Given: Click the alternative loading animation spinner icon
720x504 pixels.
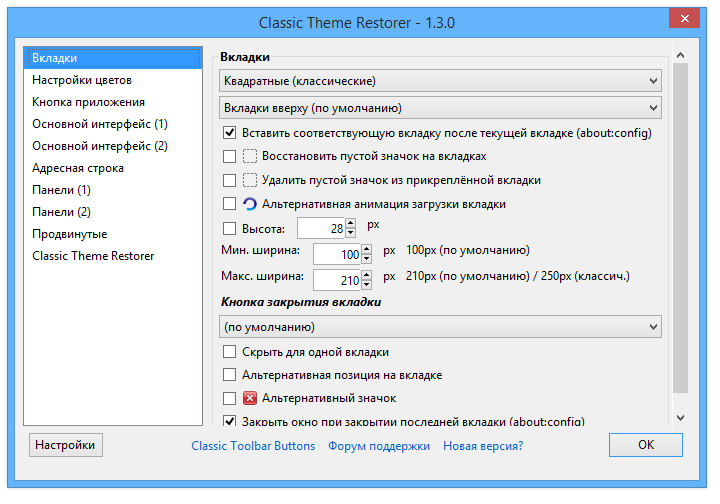Looking at the screenshot, I should (x=249, y=204).
